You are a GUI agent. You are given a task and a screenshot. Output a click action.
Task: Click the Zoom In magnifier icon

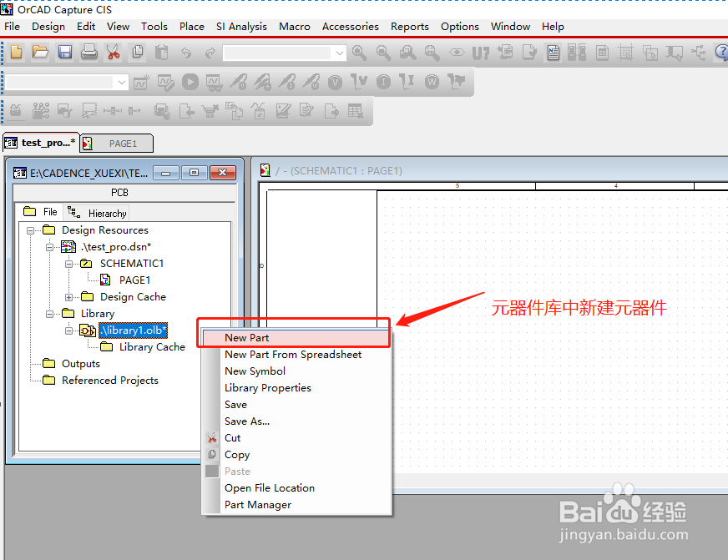click(x=359, y=53)
